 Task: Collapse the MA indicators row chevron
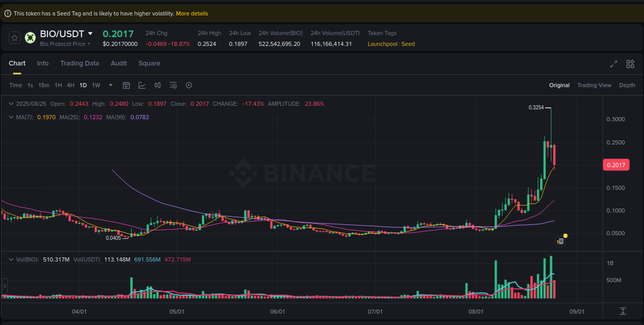(11, 117)
